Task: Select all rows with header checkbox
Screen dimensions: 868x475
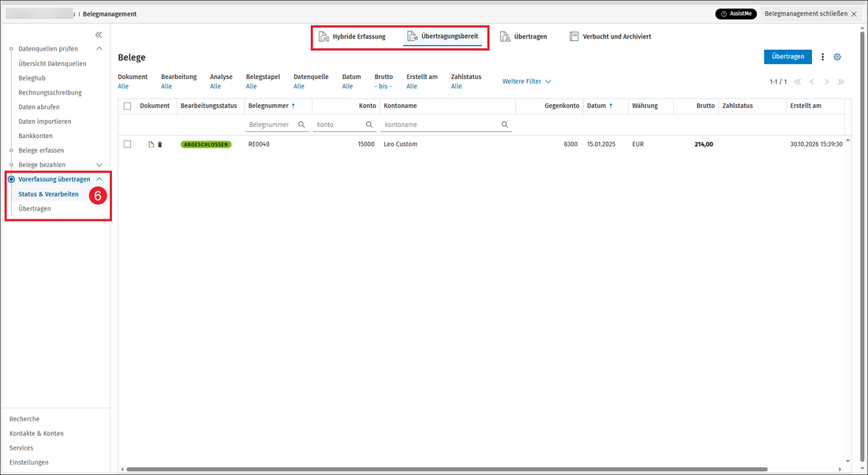Action: point(127,106)
